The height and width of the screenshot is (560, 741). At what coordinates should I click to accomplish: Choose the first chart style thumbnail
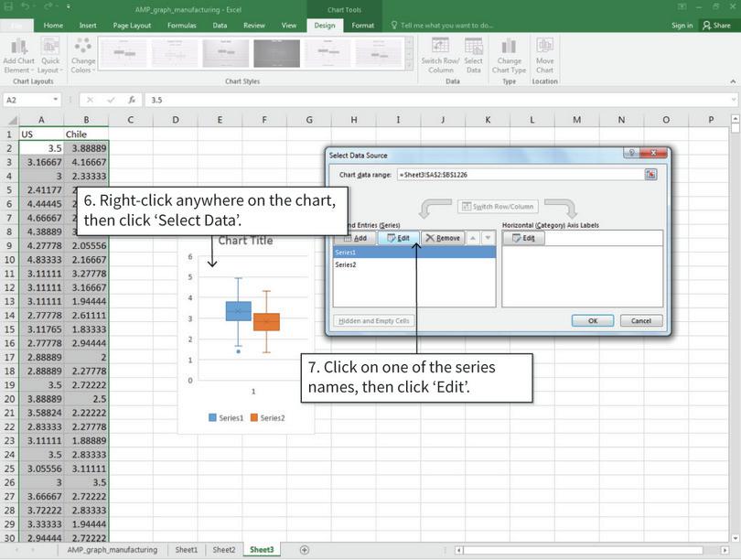123,53
